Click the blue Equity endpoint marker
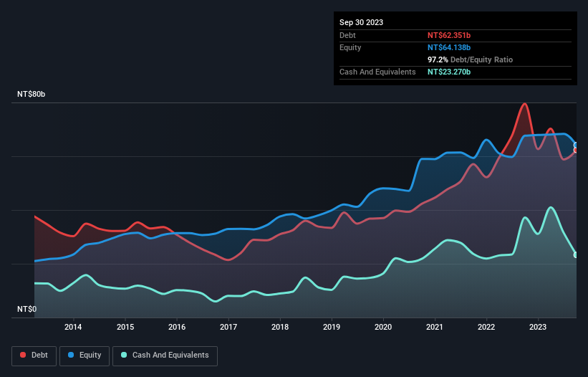The width and height of the screenshot is (588, 377). pyautogui.click(x=577, y=145)
